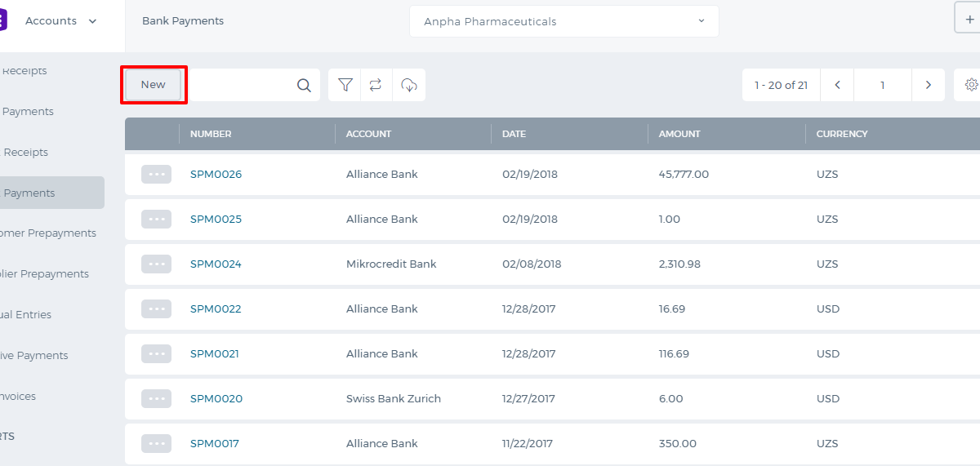Image resolution: width=980 pixels, height=466 pixels.
Task: Click the search magnifier icon
Action: pyautogui.click(x=304, y=85)
